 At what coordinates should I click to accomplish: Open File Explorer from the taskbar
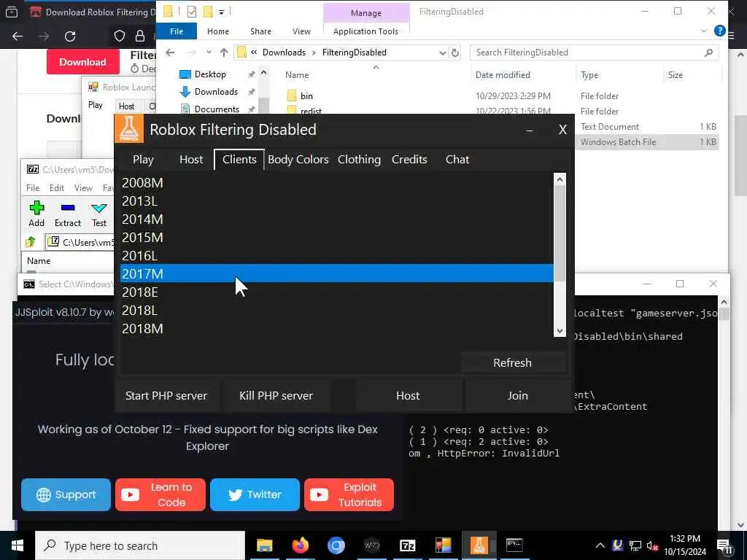click(264, 545)
